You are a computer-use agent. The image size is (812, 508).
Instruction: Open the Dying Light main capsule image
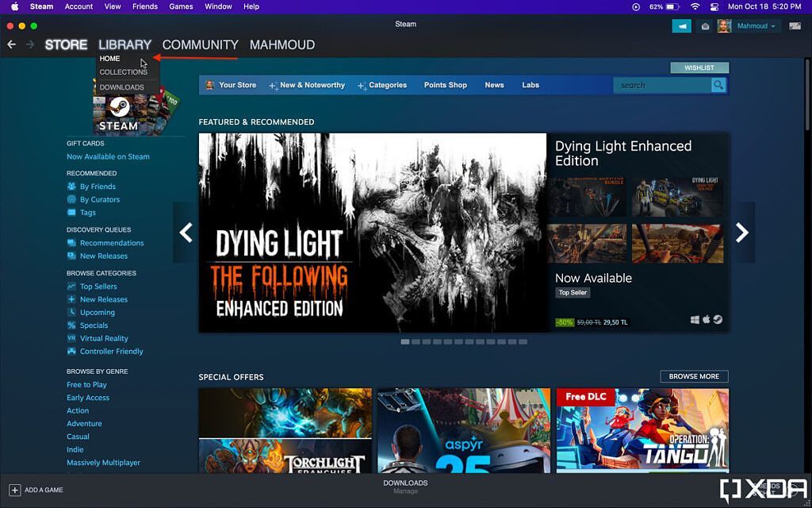pos(373,233)
